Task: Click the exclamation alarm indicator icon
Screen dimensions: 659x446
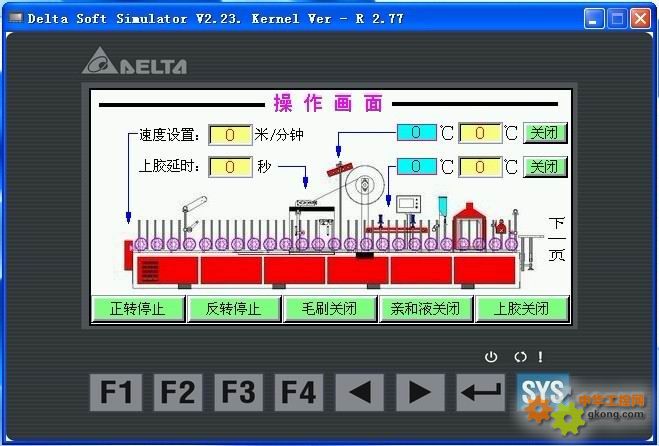Action: pos(540,357)
